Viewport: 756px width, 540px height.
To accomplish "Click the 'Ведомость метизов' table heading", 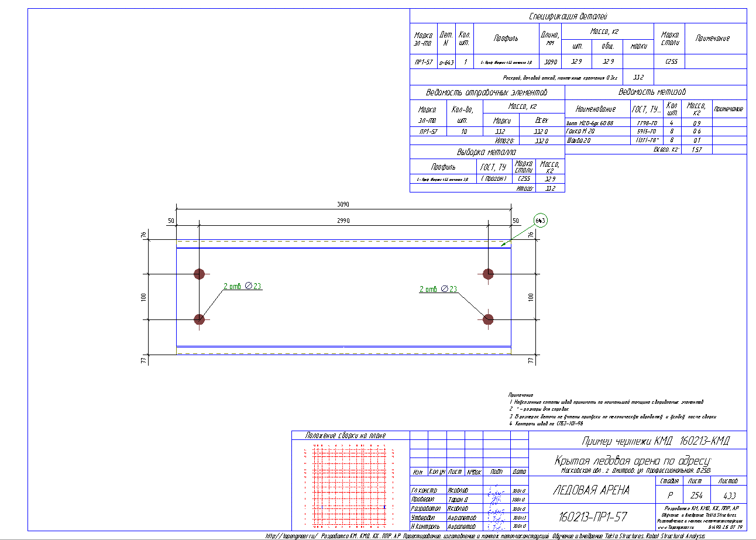I will click(652, 92).
